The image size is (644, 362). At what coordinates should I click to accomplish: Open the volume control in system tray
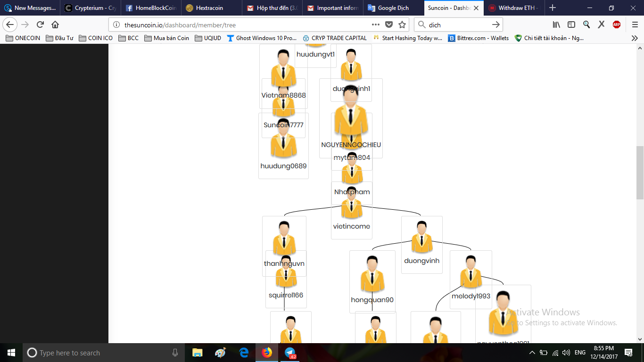coord(566,353)
